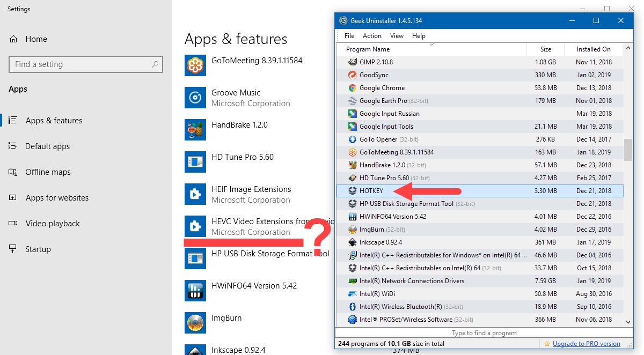The width and height of the screenshot is (644, 355).
Task: Open Startup settings page
Action: click(x=38, y=249)
